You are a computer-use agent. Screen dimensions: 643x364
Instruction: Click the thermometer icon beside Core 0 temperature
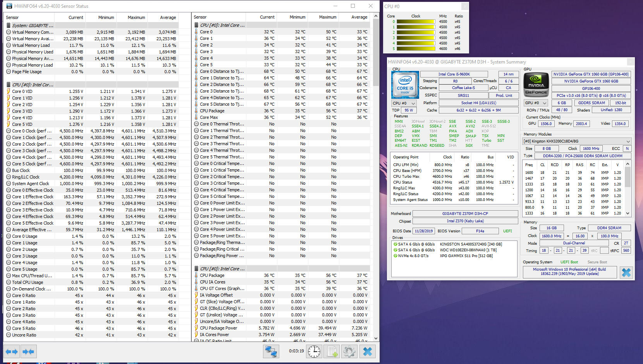[x=196, y=32]
